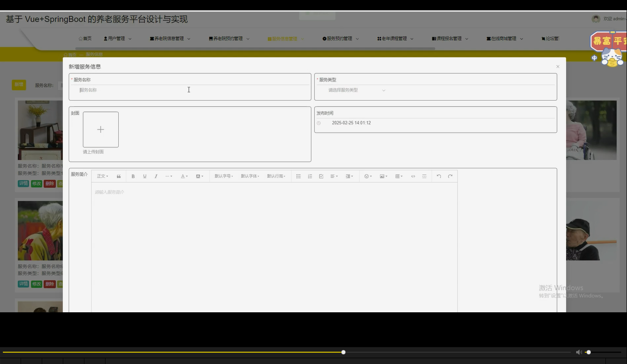Viewport: 627px width, 364px height.
Task: Open the 课程报名管理 menu
Action: tap(450, 38)
